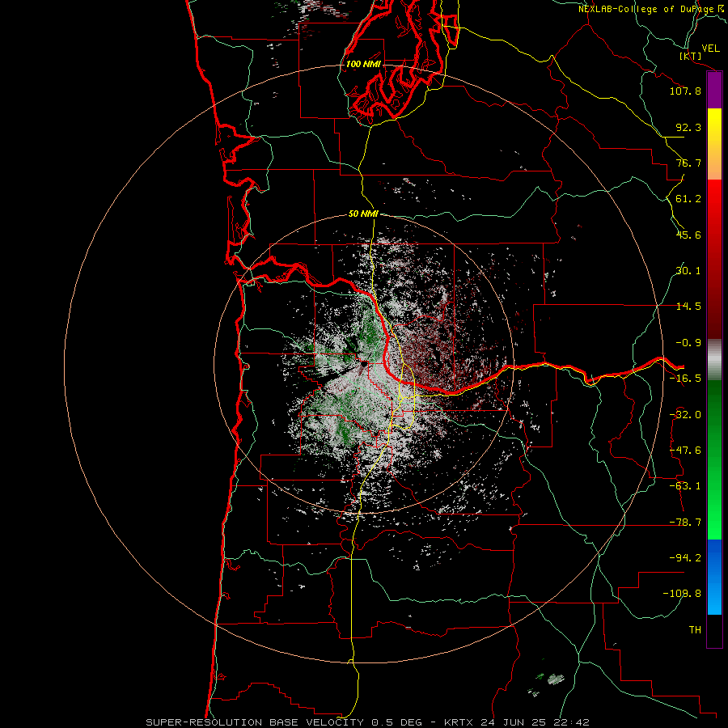Click the radar site center point
This screenshot has width=728, height=728.
point(363,364)
